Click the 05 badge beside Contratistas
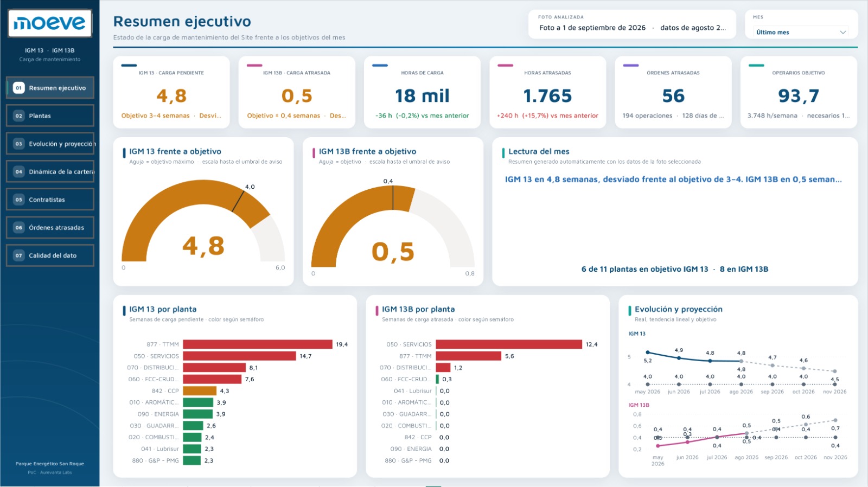 point(18,200)
